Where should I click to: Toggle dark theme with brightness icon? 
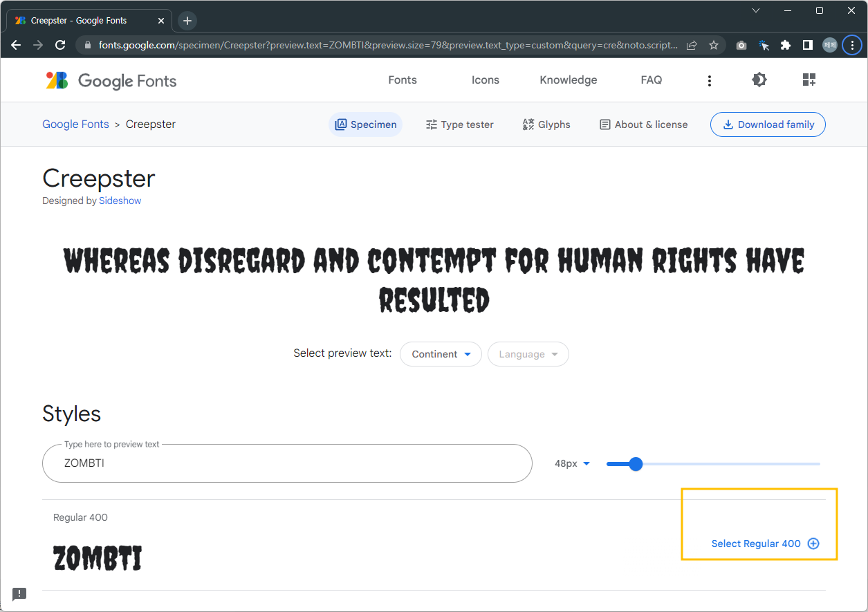point(759,80)
